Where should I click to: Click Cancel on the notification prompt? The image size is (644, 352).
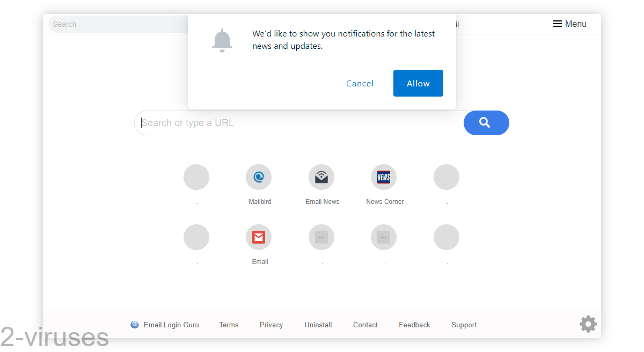[360, 83]
